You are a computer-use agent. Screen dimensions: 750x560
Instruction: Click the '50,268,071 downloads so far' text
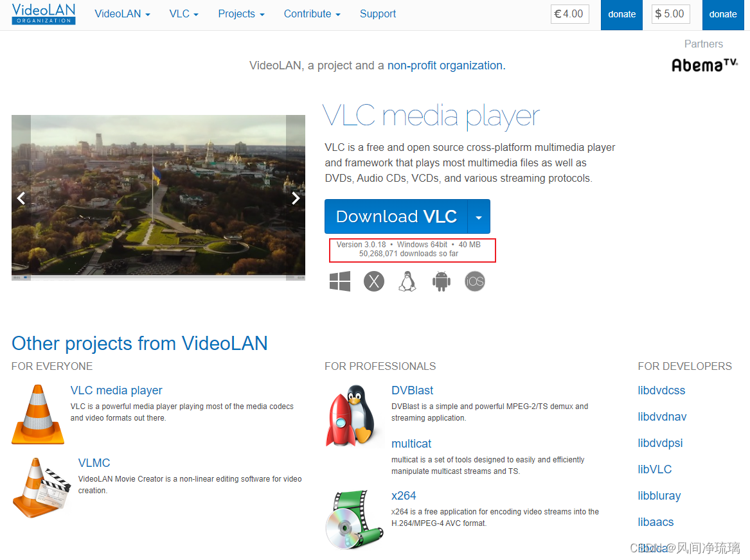point(409,254)
